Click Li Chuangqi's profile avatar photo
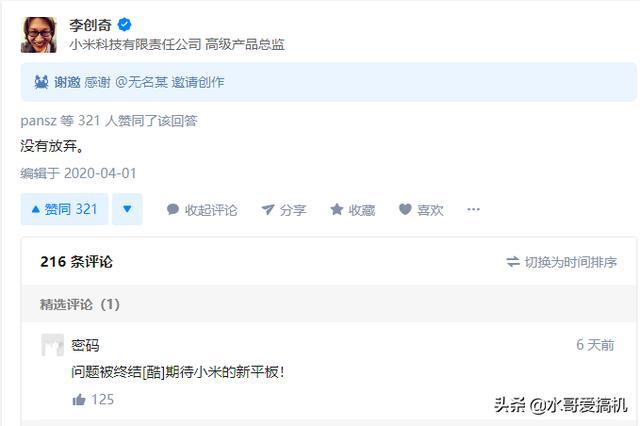The image size is (640, 426). 40,33
